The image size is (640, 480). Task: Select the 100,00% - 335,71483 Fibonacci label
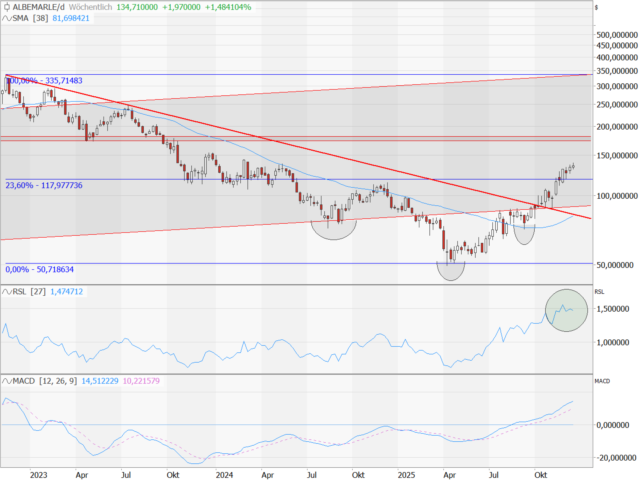pos(44,80)
